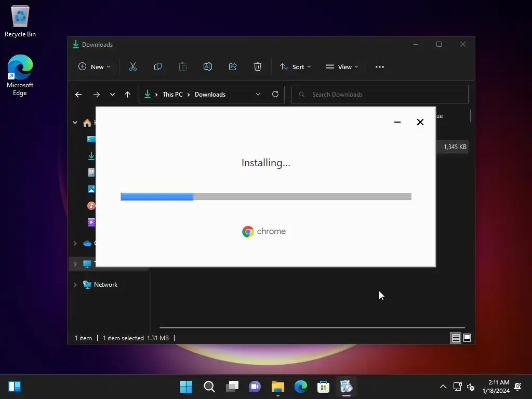
Task: Open the See more ellipsis menu
Action: click(380, 67)
